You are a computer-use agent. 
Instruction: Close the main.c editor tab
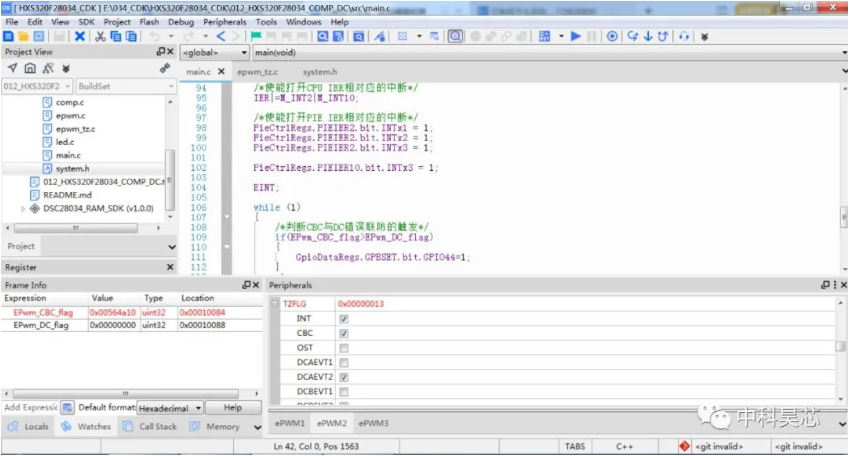pos(221,72)
